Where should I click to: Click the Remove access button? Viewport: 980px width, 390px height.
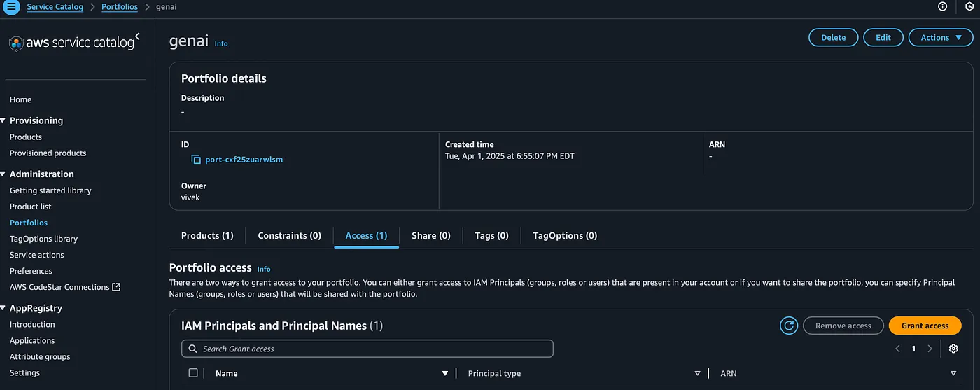[843, 326]
